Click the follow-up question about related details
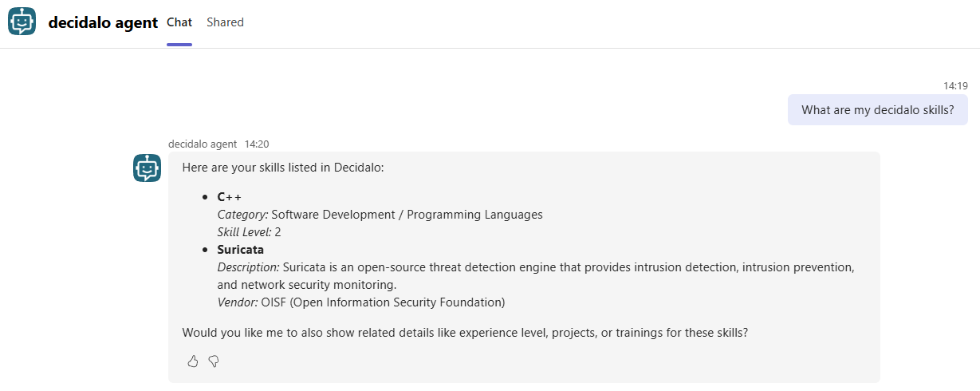Viewport: 980px width, 391px height. tap(465, 333)
